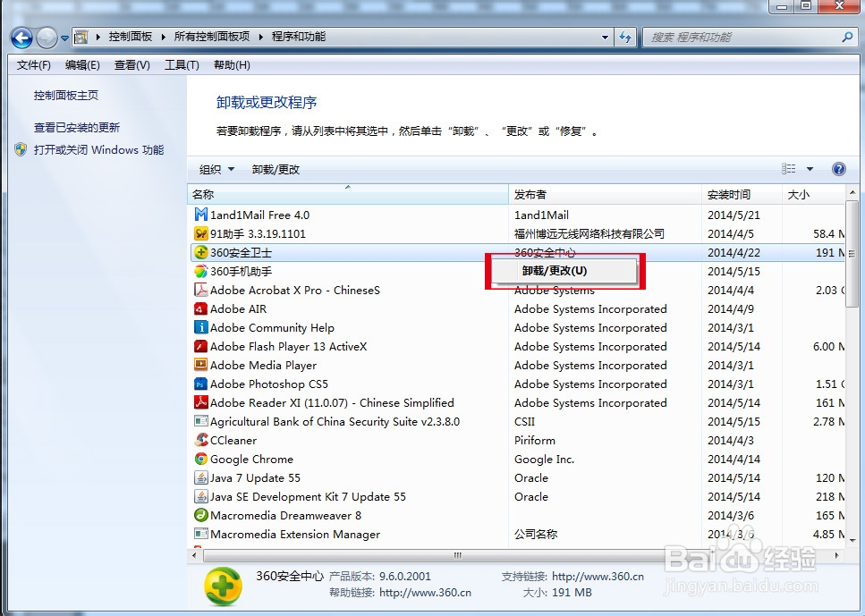This screenshot has height=616, width=865.
Task: Click the search magnifier icon
Action: click(847, 37)
